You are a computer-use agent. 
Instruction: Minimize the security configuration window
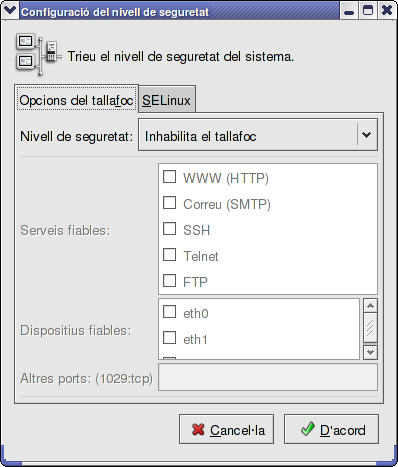tap(349, 12)
